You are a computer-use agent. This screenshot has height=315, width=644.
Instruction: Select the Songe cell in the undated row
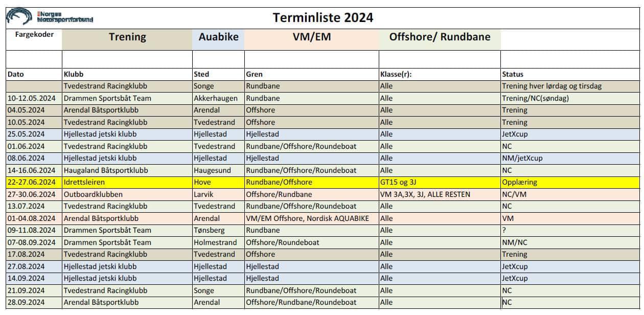[218, 86]
